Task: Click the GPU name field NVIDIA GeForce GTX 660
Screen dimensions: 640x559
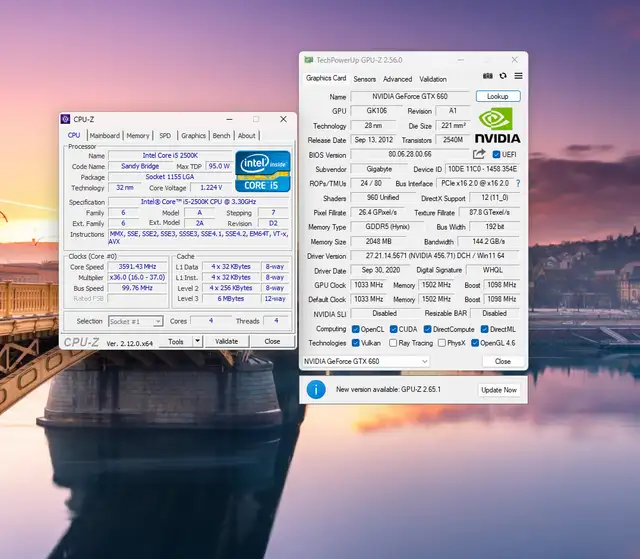Action: [410, 96]
